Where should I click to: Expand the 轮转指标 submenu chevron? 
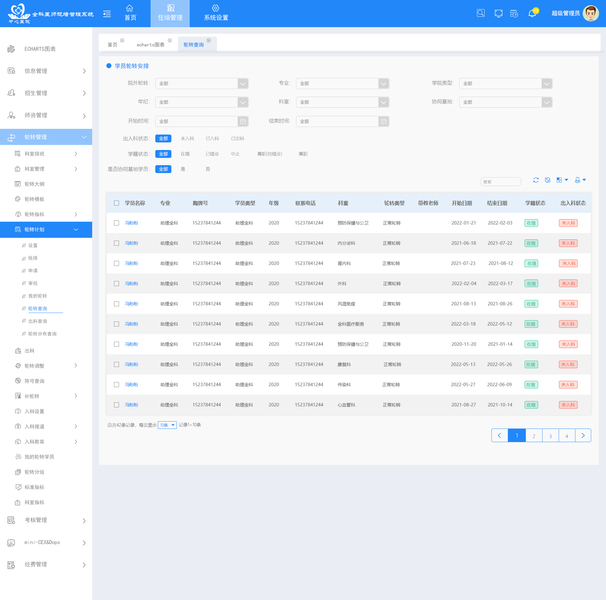pyautogui.click(x=76, y=214)
